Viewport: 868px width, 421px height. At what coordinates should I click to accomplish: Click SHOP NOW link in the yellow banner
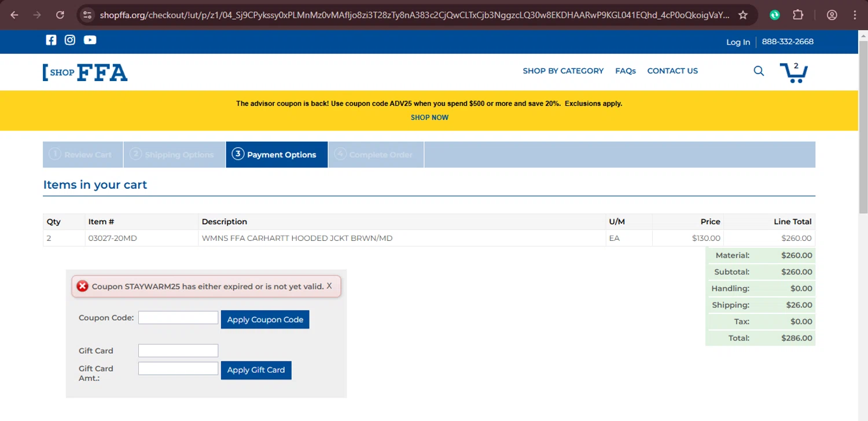pos(429,118)
